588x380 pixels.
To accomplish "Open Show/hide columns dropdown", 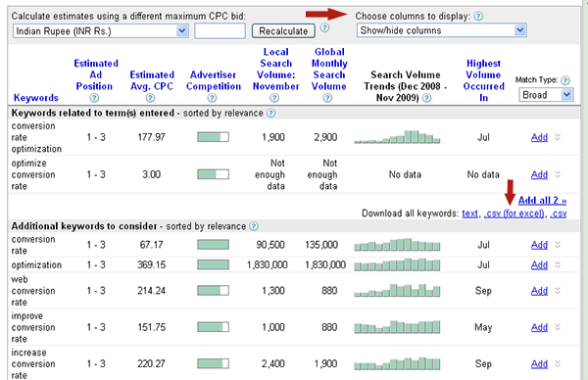I will pyautogui.click(x=442, y=30).
